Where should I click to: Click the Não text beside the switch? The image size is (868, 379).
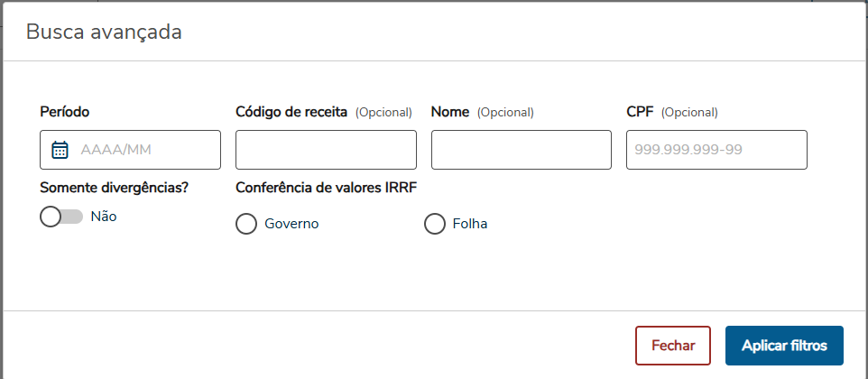[x=104, y=217]
